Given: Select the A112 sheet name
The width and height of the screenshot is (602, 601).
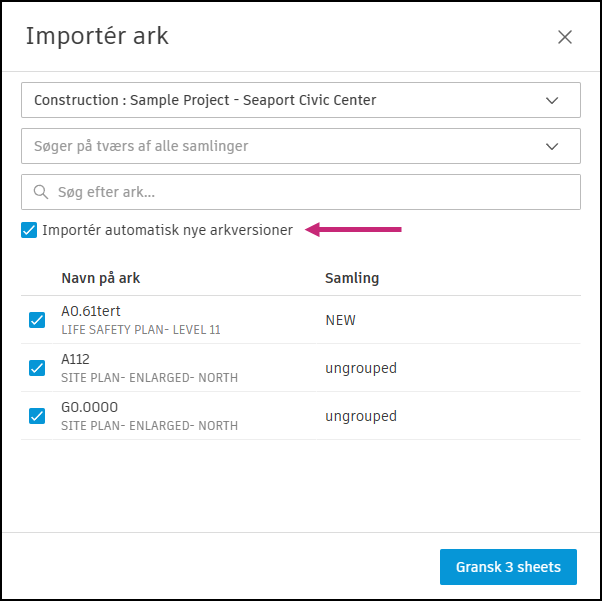Looking at the screenshot, I should 76,360.
